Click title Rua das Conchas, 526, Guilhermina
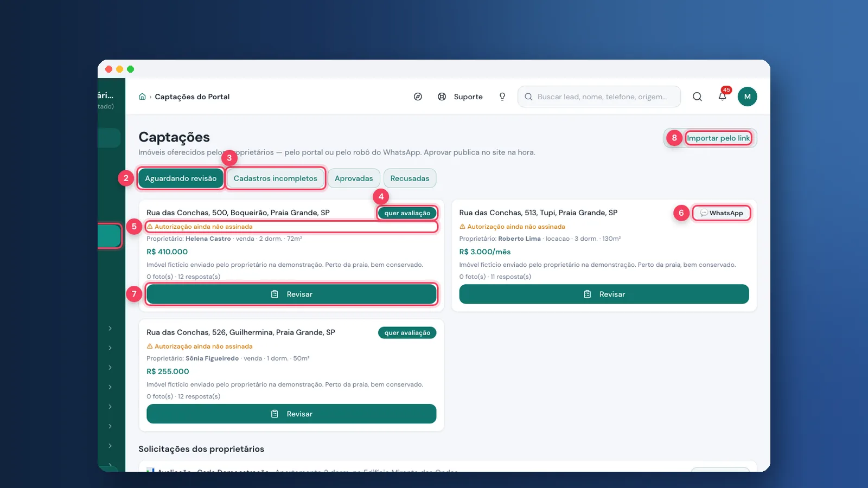The height and width of the screenshot is (488, 868). (241, 332)
